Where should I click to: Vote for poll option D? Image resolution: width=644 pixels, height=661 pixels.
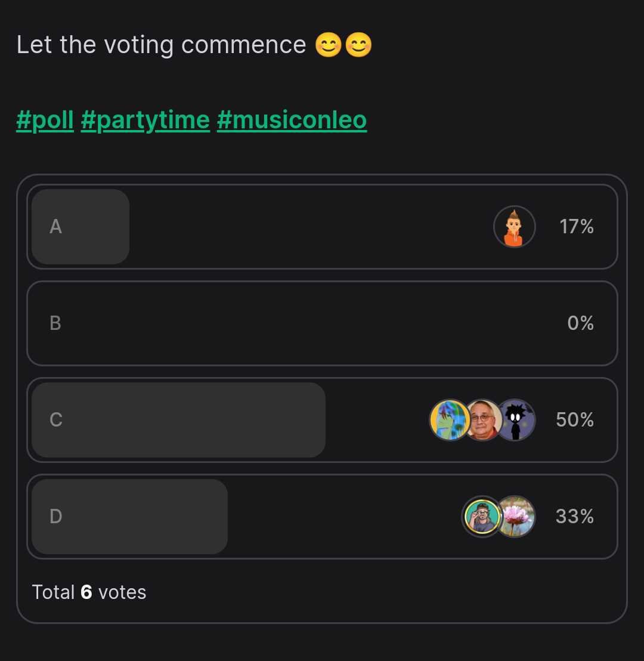click(x=322, y=517)
